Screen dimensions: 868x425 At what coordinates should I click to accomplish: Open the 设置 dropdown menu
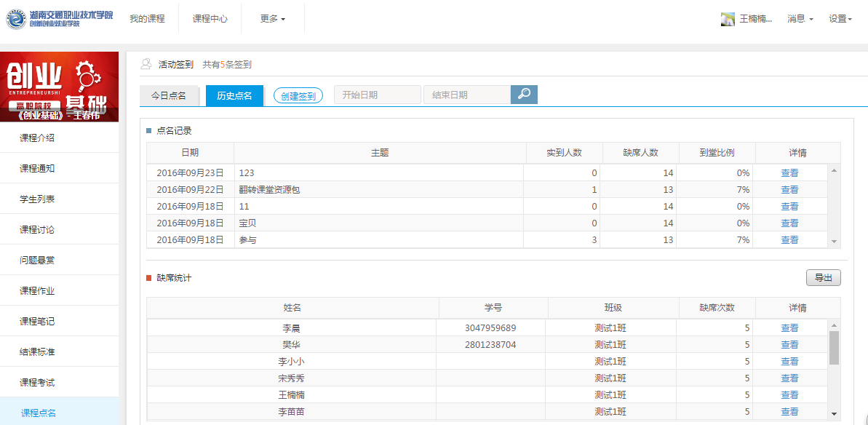pyautogui.click(x=840, y=19)
